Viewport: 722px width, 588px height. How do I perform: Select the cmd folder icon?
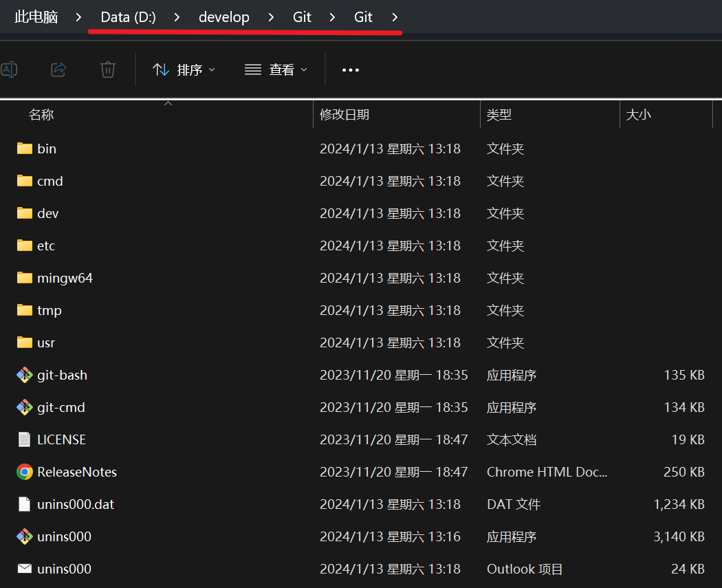pos(24,181)
